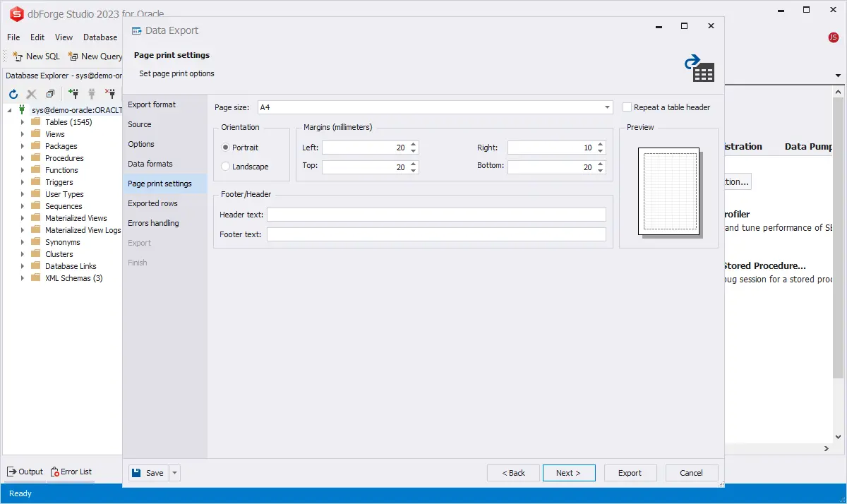Select Landscape orientation
This screenshot has width=847, height=504.
[226, 167]
